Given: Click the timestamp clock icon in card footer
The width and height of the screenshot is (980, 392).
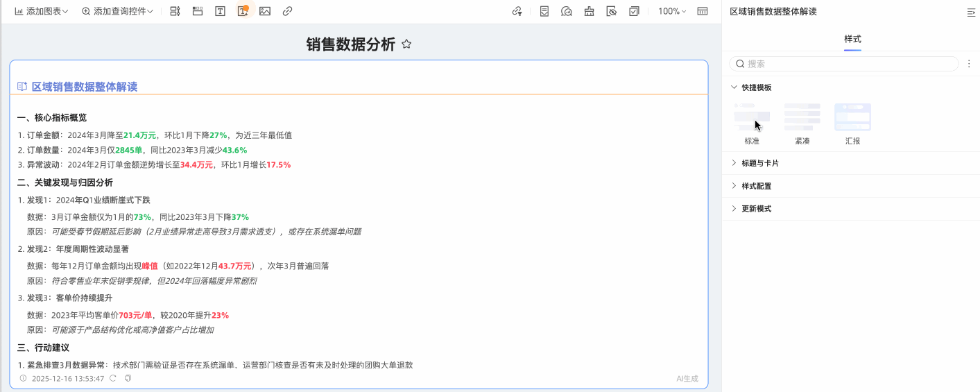Looking at the screenshot, I should [x=23, y=378].
